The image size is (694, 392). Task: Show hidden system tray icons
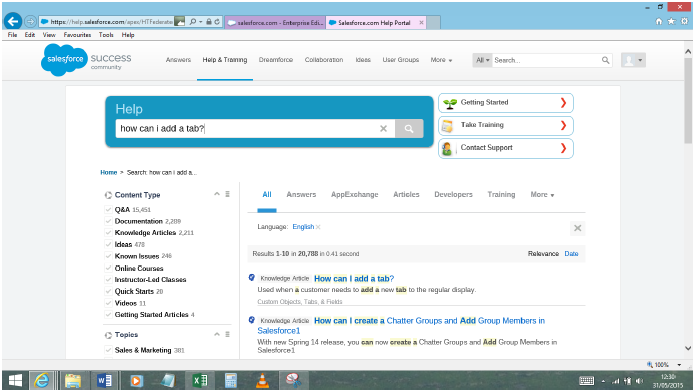(603, 381)
